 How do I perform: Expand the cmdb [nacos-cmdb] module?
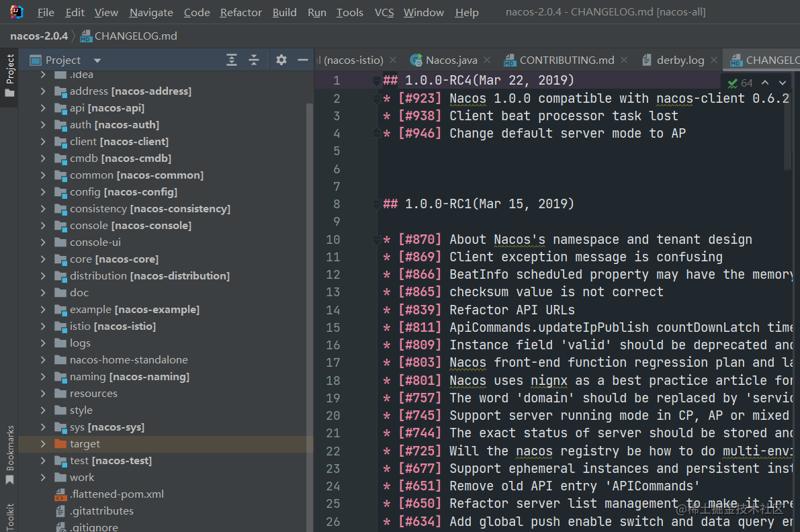(44, 159)
